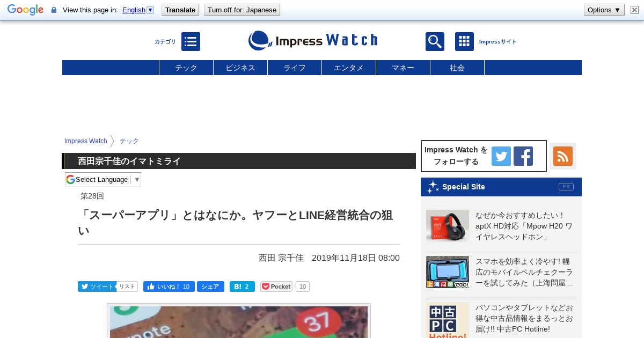Go to テック breadcrumb link
Image resolution: width=644 pixels, height=338 pixels.
(129, 141)
